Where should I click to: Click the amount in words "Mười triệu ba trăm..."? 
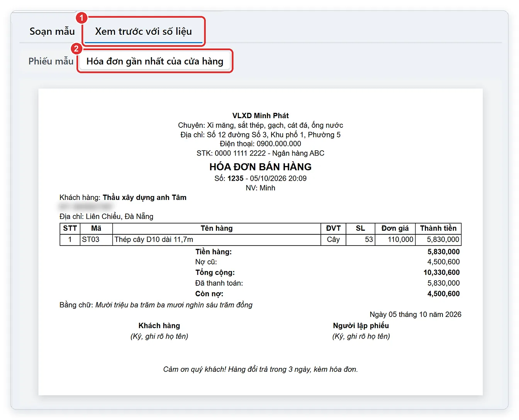pyautogui.click(x=174, y=305)
